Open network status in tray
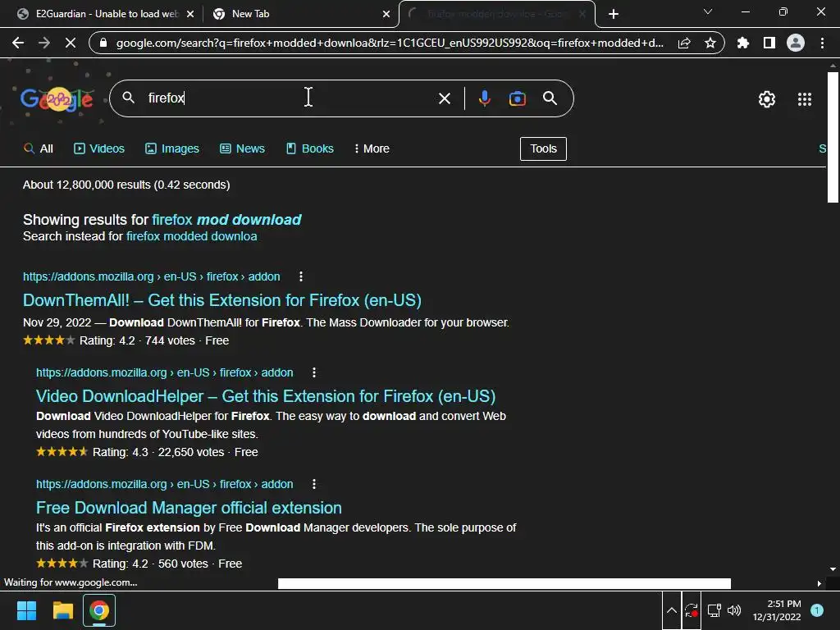Screen dimensions: 840x630 pos(714,610)
